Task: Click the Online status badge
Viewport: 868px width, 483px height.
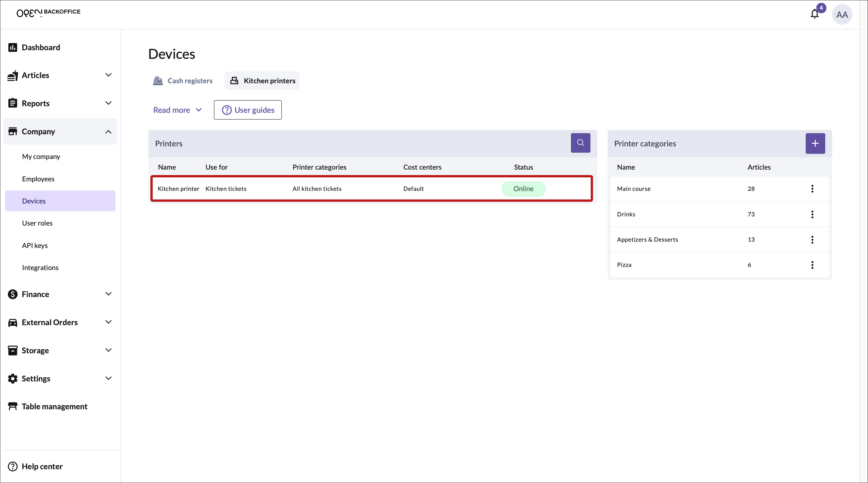Action: click(x=523, y=189)
